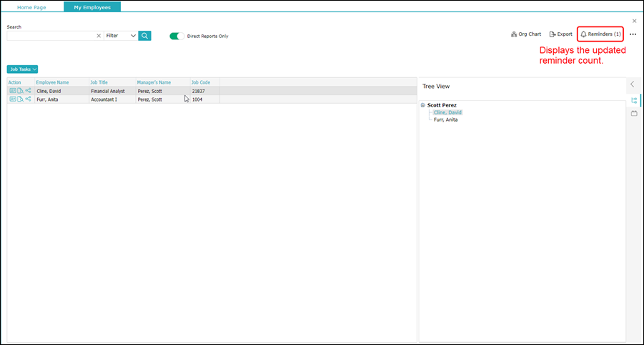Open the tree view sidebar icon
644x345 pixels.
[634, 101]
